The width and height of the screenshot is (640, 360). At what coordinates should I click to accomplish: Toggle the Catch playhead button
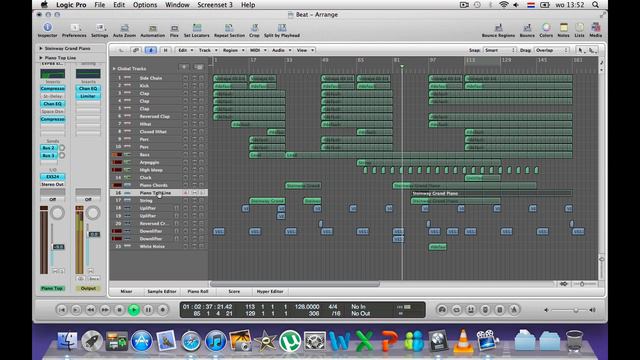pyautogui.click(x=151, y=50)
